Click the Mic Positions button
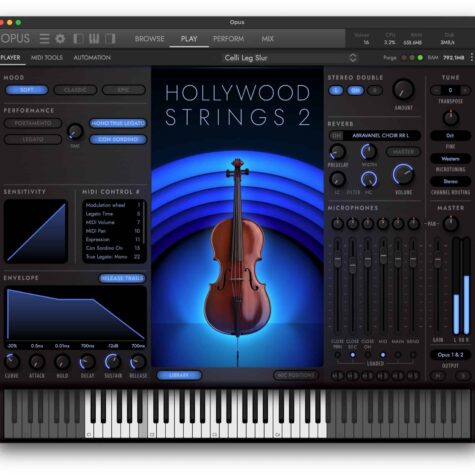The height and width of the screenshot is (475, 475). 296,375
